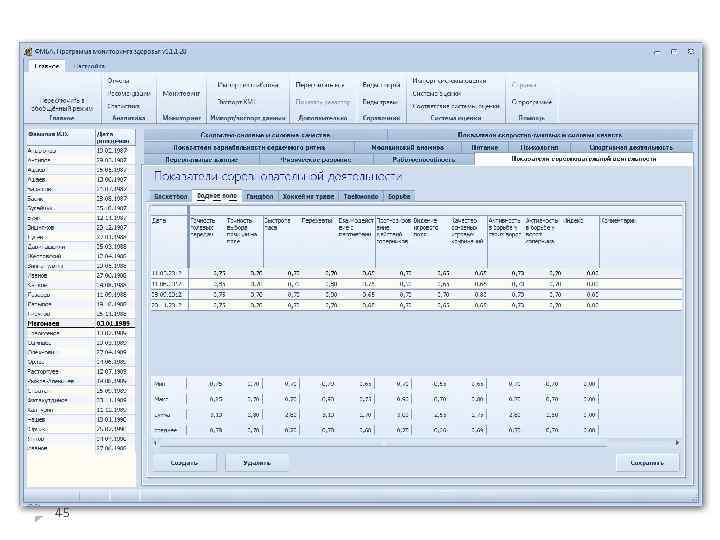Click Переключить в обобщённый режим button
This screenshot has width=720, height=540.
(x=62, y=104)
